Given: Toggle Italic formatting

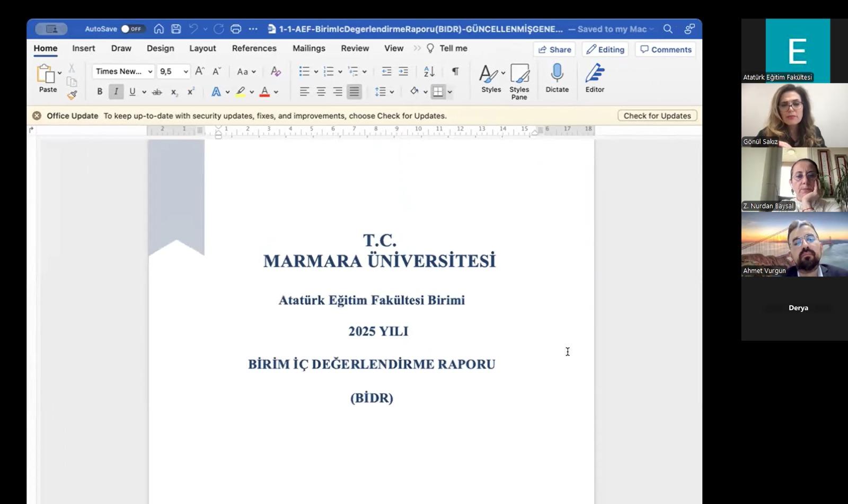Looking at the screenshot, I should point(116,92).
